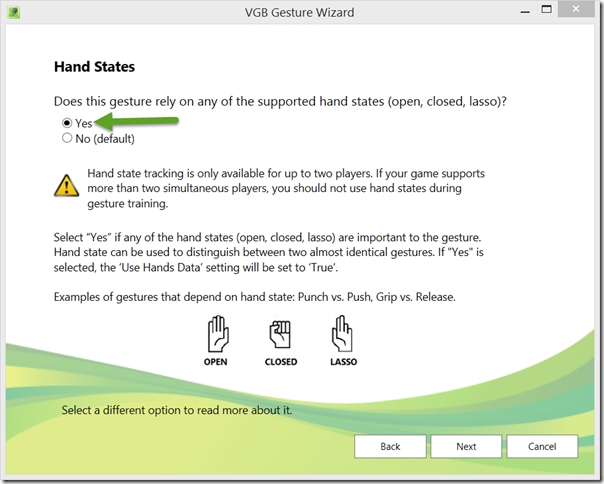Screen dimensions: 604x484
Task: Open the VGB app icon in title bar
Action: pos(14,12)
